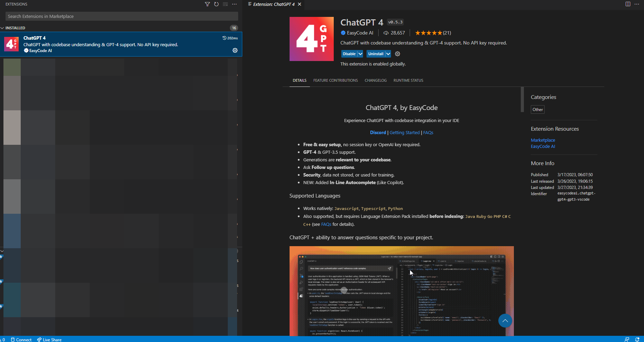
Task: Open the extensions filter funnel icon
Action: point(207,4)
